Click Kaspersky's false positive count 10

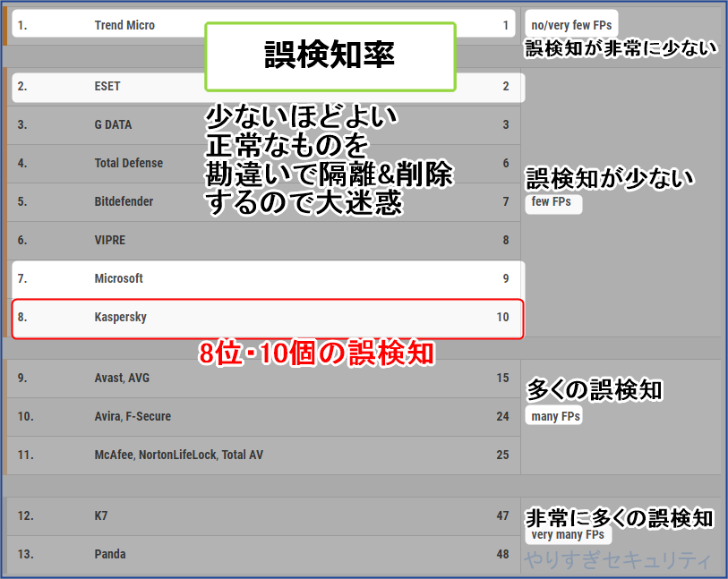pos(503,318)
